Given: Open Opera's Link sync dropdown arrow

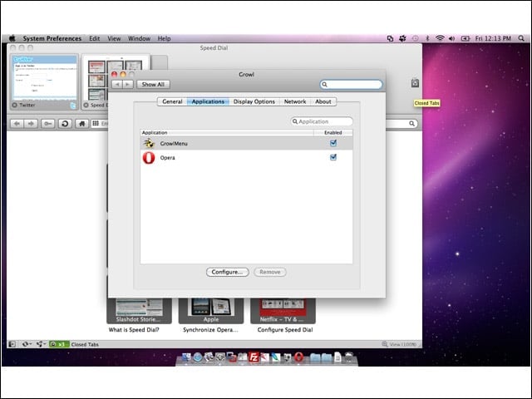Looking at the screenshot, I should point(31,344).
